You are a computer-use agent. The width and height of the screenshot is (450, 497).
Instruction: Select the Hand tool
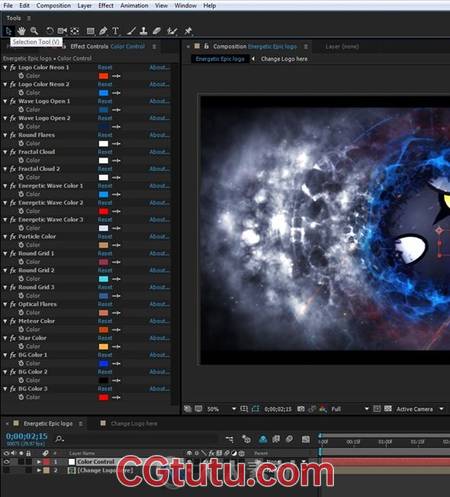coord(22,31)
